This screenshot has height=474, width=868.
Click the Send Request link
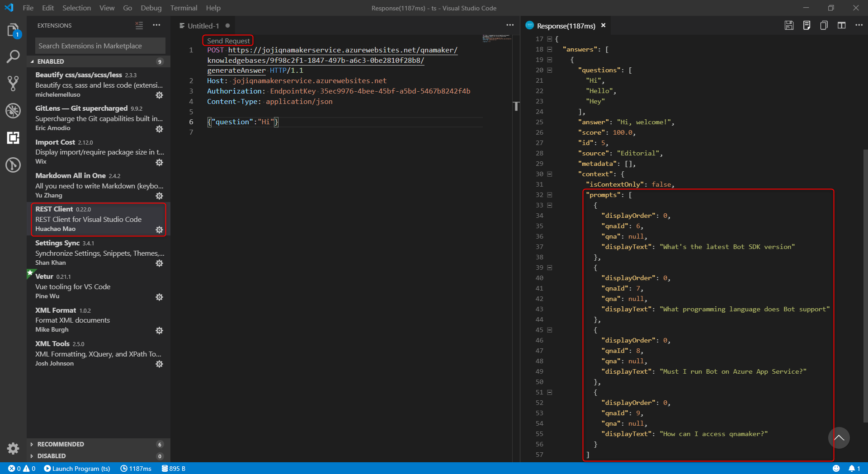tap(228, 41)
